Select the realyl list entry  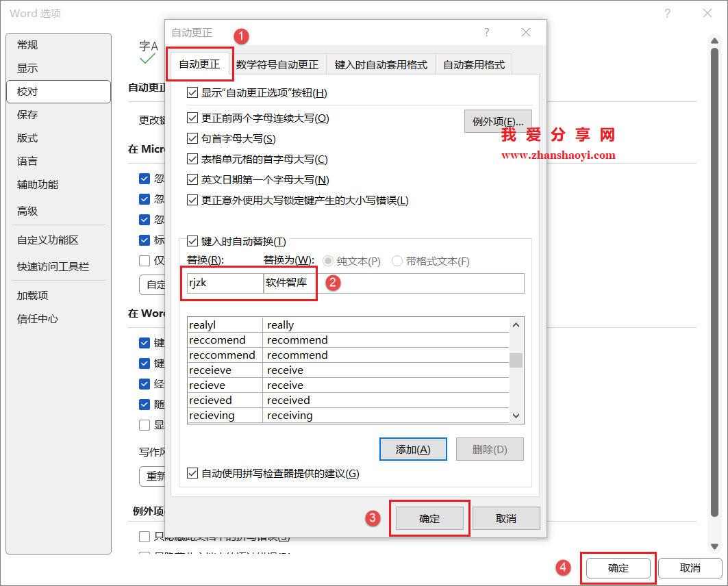click(x=348, y=324)
